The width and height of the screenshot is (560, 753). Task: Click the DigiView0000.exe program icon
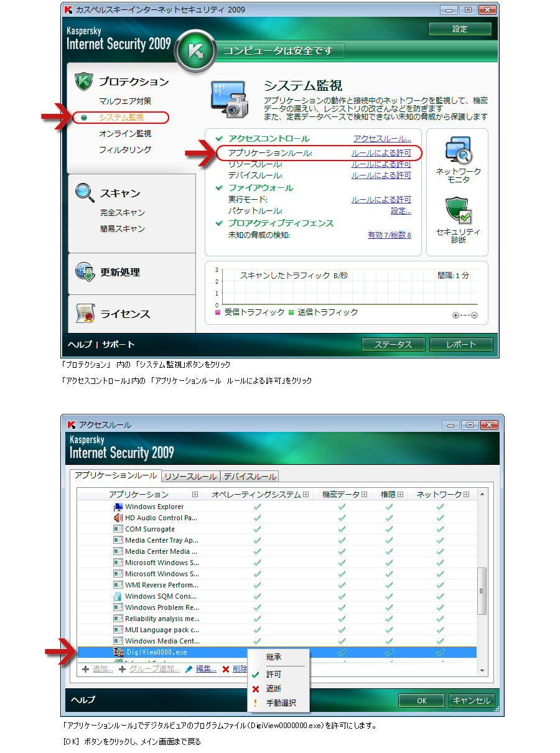point(118,652)
